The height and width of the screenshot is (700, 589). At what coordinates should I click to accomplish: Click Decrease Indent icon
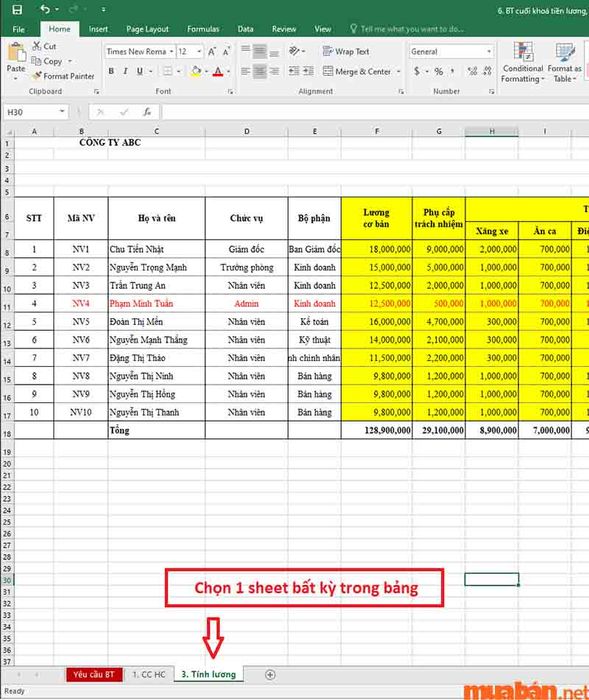tap(294, 71)
